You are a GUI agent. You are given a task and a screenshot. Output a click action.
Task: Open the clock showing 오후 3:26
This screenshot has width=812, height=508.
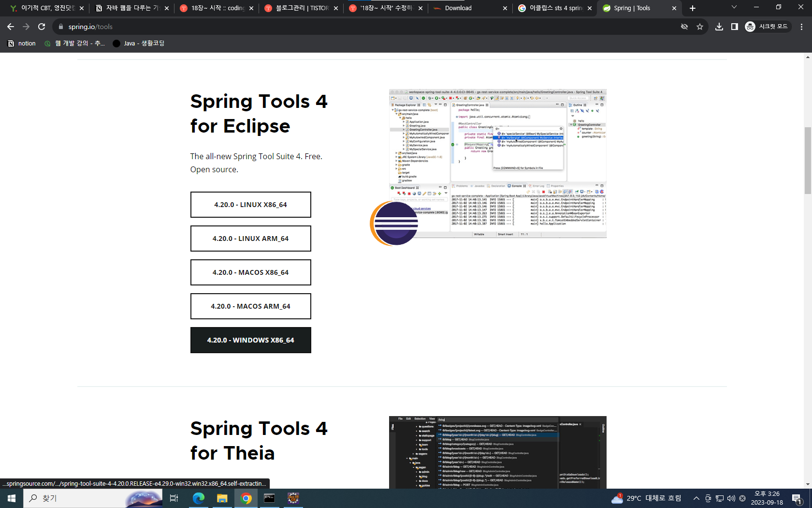click(x=767, y=498)
